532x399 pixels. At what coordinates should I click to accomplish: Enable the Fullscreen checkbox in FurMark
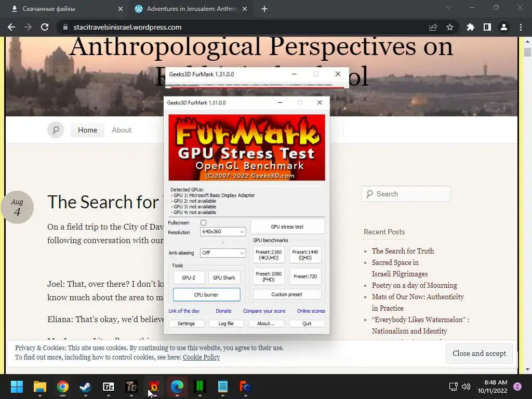(x=203, y=222)
